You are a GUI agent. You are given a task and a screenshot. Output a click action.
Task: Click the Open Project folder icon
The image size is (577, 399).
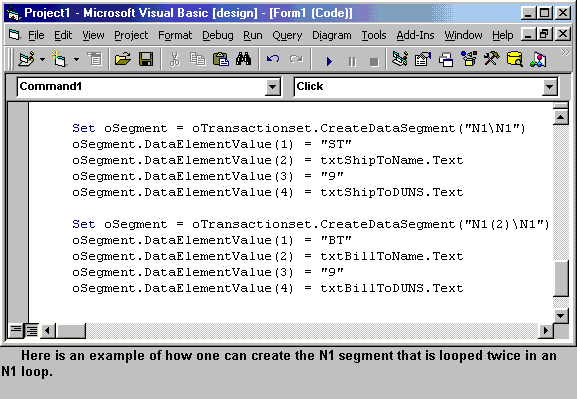tap(123, 59)
